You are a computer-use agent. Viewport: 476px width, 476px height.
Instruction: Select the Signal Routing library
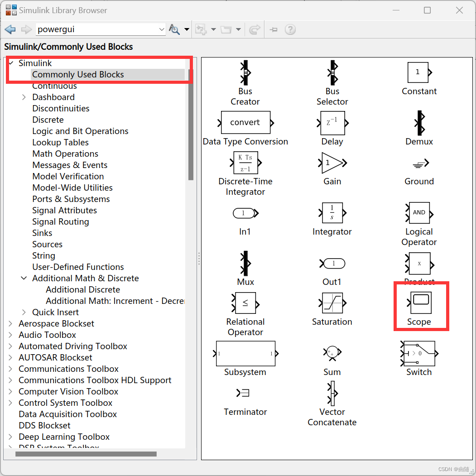coord(61,221)
